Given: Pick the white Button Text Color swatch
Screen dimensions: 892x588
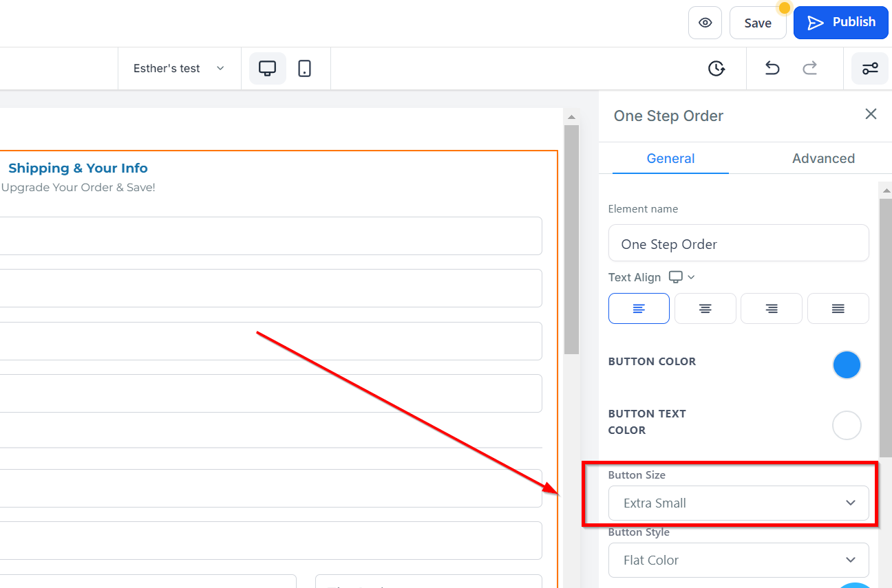Looking at the screenshot, I should [847, 425].
